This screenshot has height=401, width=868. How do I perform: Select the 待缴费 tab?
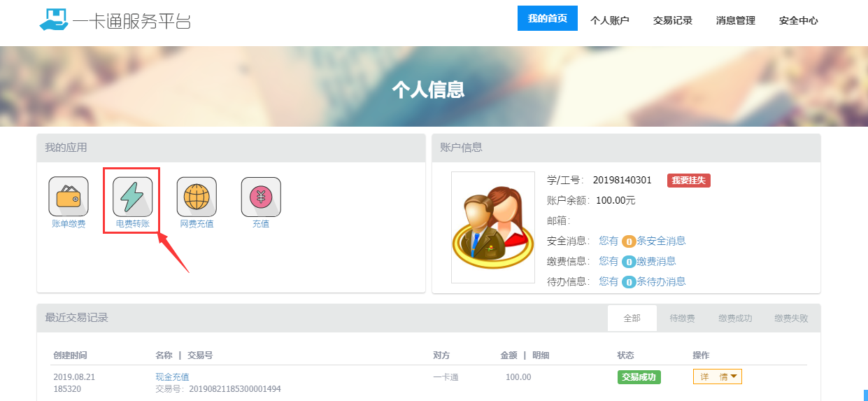(683, 318)
